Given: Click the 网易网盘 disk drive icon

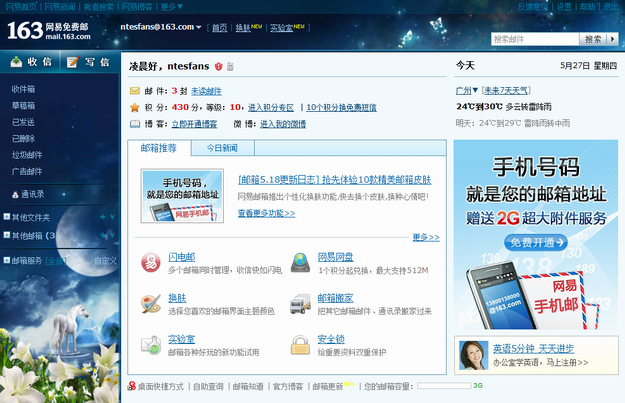Looking at the screenshot, I should pyautogui.click(x=301, y=263).
